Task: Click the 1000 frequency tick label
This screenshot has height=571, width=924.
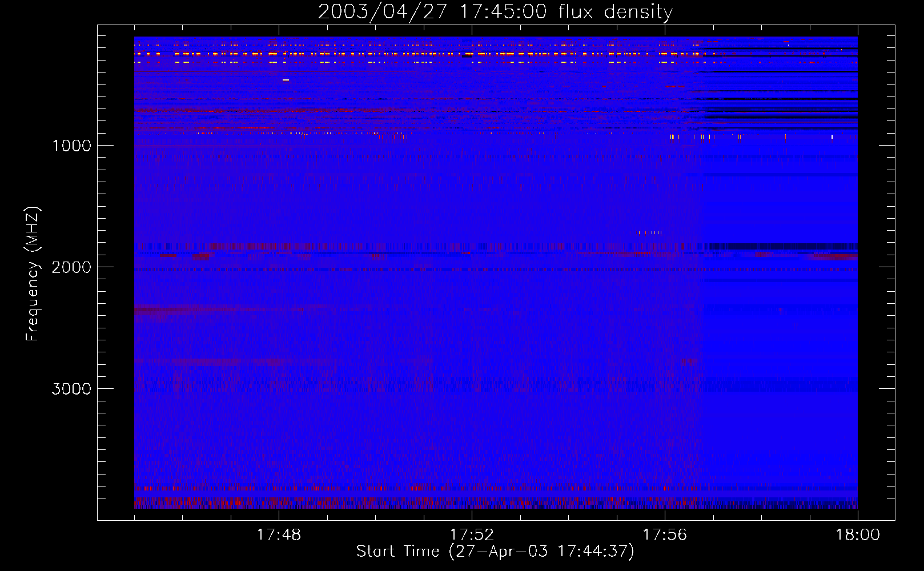Action: point(71,146)
